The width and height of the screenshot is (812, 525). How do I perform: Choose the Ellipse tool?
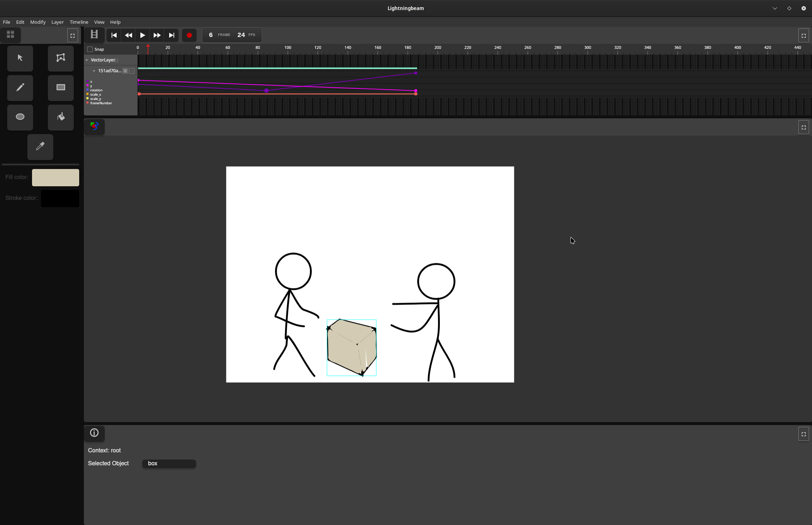point(20,117)
